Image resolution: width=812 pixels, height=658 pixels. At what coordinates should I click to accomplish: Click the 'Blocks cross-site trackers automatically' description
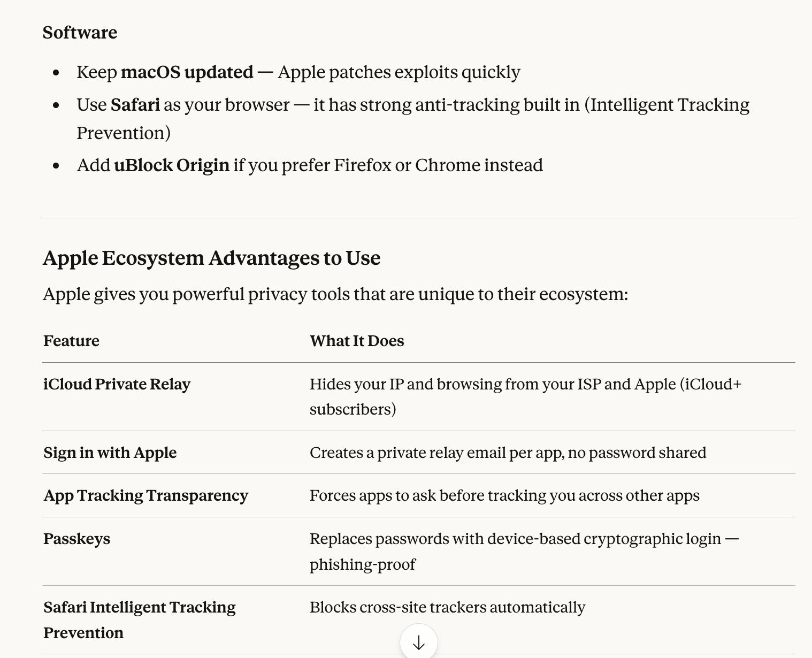pyautogui.click(x=447, y=608)
